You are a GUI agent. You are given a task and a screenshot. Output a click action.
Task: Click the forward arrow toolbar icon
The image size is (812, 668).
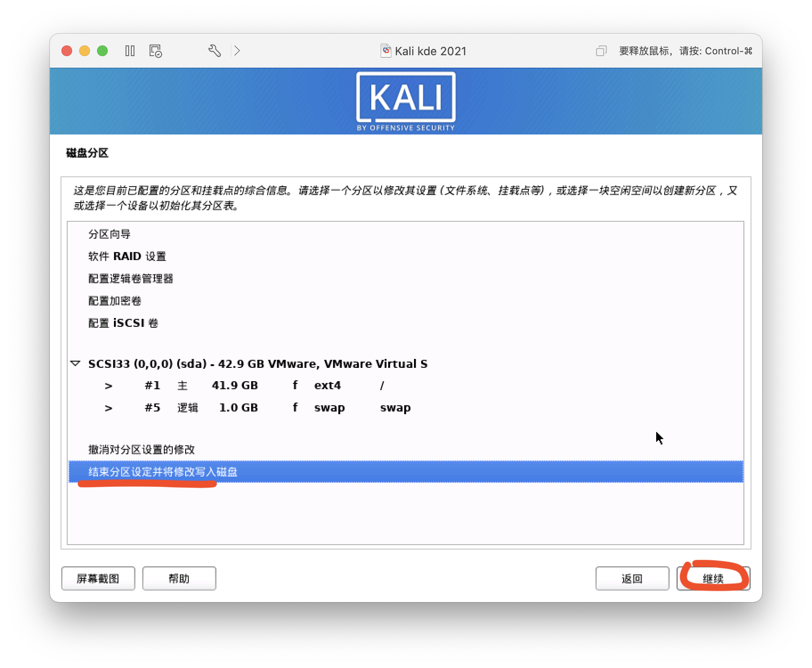tap(237, 51)
